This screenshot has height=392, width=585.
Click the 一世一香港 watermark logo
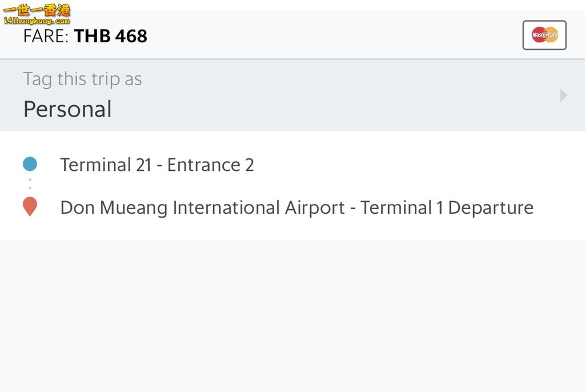(37, 10)
